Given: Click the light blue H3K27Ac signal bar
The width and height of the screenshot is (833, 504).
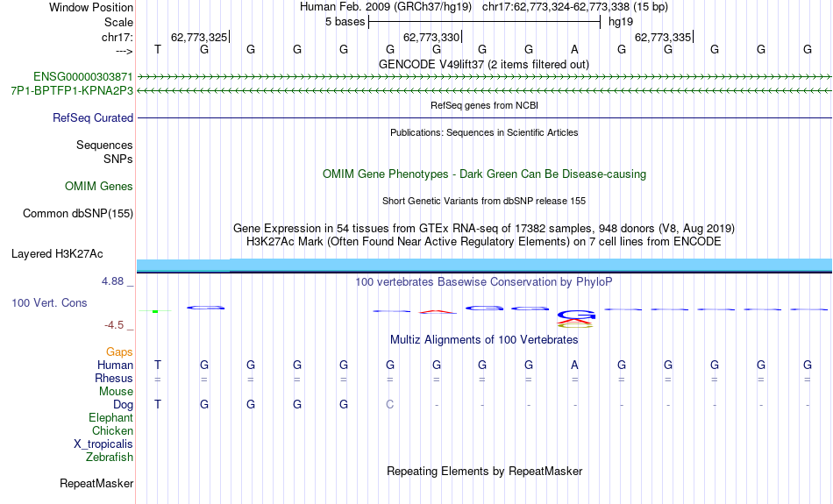Looking at the screenshot, I should (484, 265).
